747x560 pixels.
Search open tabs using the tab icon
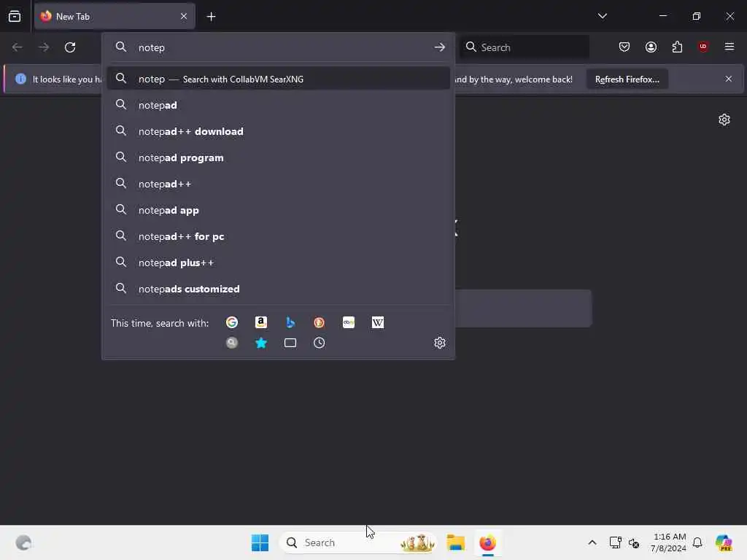[290, 343]
